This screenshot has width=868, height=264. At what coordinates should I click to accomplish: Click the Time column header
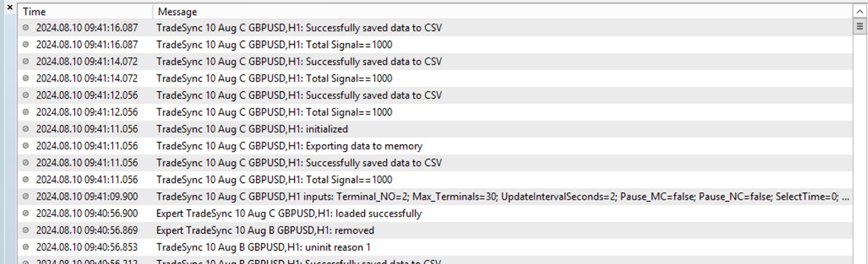(x=85, y=11)
